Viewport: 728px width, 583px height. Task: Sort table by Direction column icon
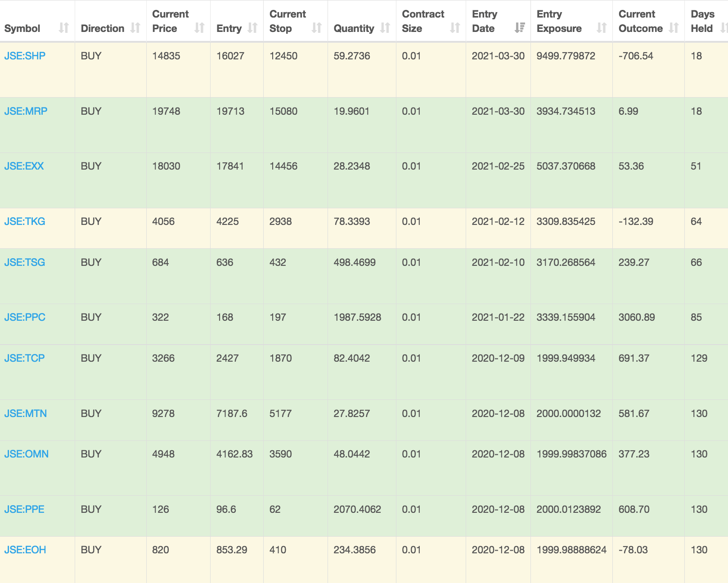tap(135, 28)
